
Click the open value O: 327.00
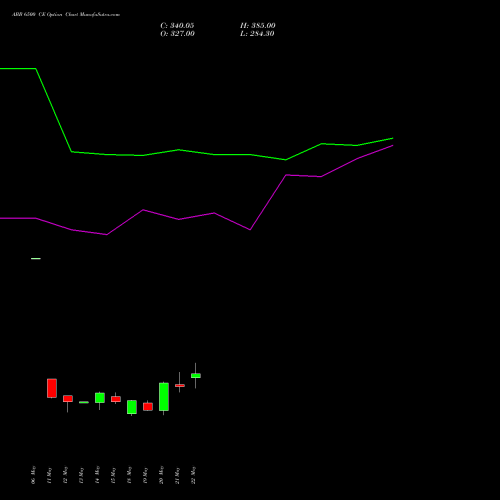[177, 34]
